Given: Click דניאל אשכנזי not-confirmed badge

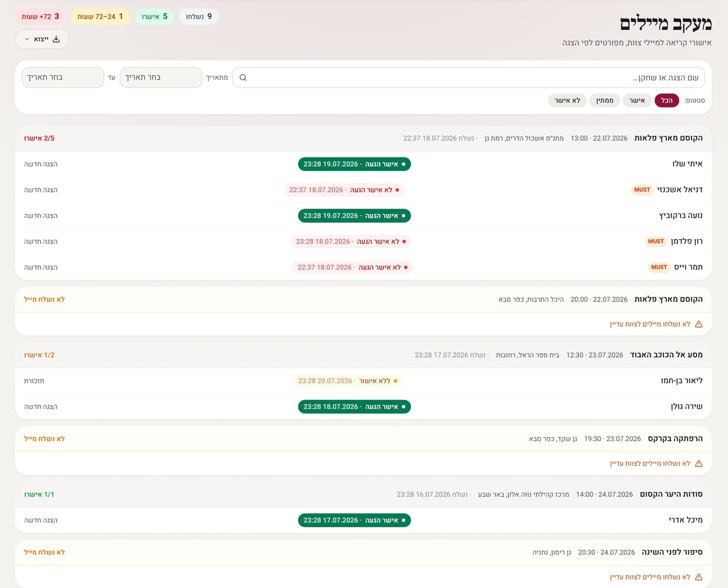Looking at the screenshot, I should (x=344, y=190).
